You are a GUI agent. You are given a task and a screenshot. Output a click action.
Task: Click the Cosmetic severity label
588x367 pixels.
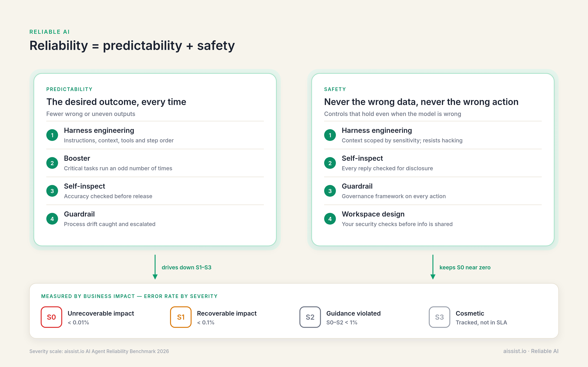coord(470,313)
